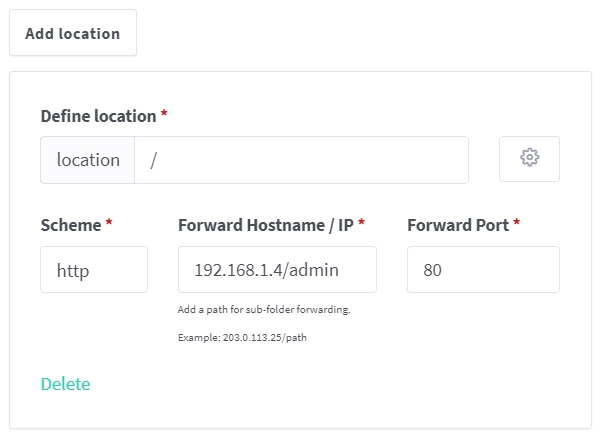Click red asterisk beside Forward Port
Screen dimensions: 605x432
(517, 224)
